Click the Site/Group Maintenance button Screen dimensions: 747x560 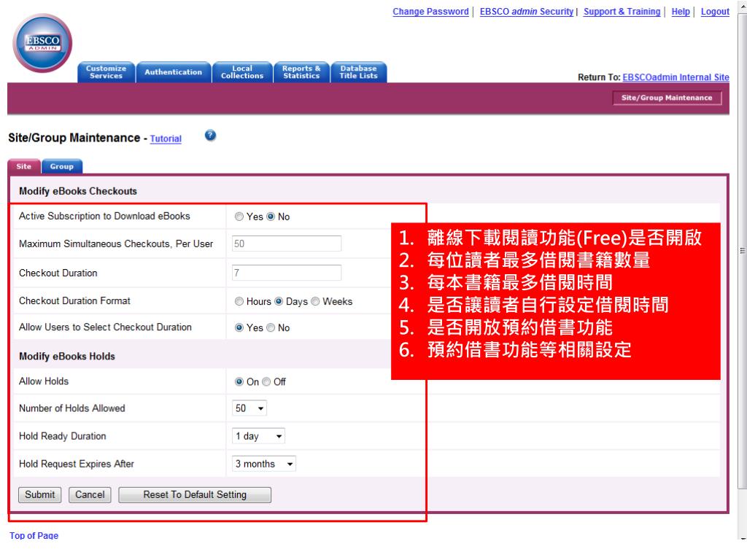pyautogui.click(x=667, y=98)
